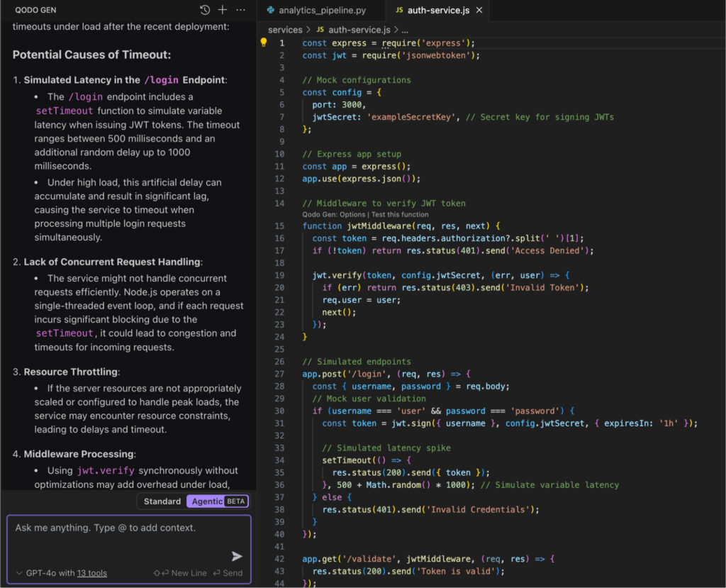Viewport: 726px width, 588px height.
Task: Click the jwtMiddleware function name on line 15
Action: [379, 226]
